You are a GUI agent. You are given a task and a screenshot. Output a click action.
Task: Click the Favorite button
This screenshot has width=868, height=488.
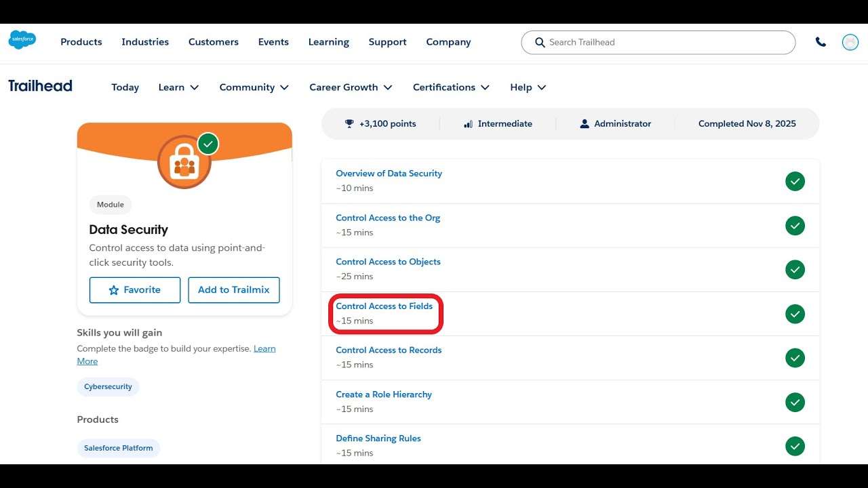click(x=135, y=290)
